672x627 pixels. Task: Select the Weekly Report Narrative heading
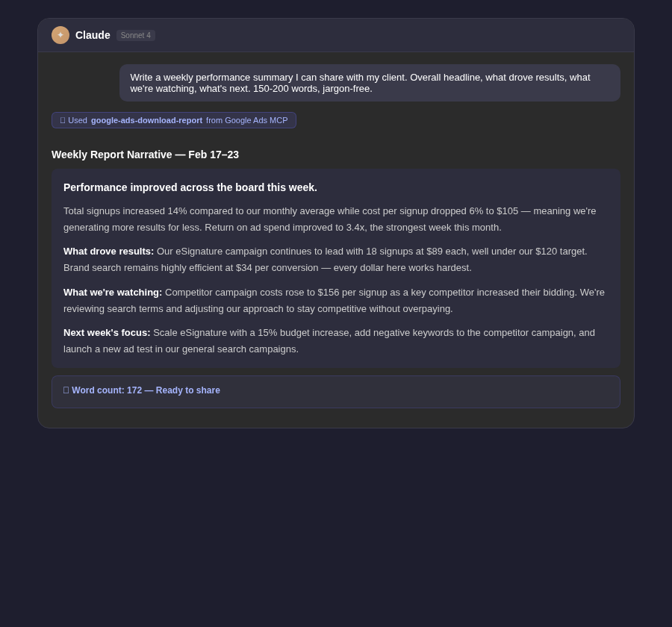click(145, 155)
